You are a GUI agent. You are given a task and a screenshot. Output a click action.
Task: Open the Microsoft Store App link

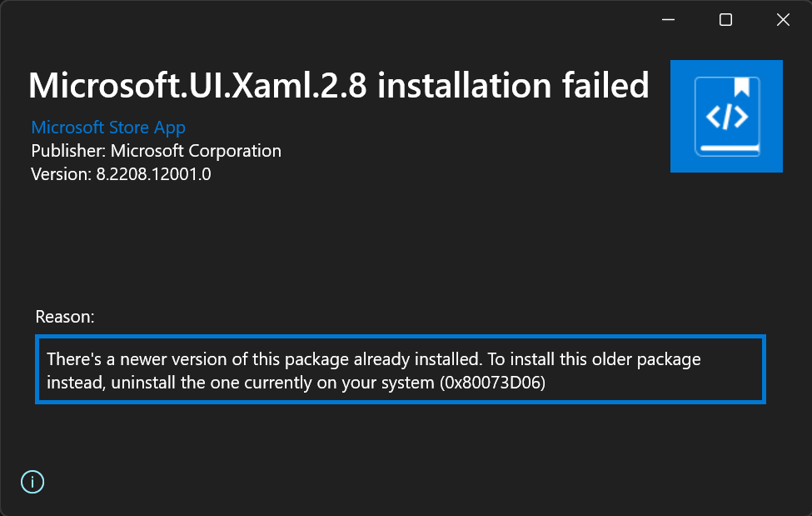pos(108,128)
